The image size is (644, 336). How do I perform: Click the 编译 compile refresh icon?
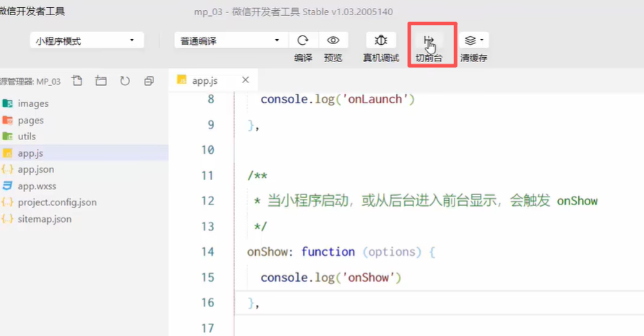pos(303,40)
